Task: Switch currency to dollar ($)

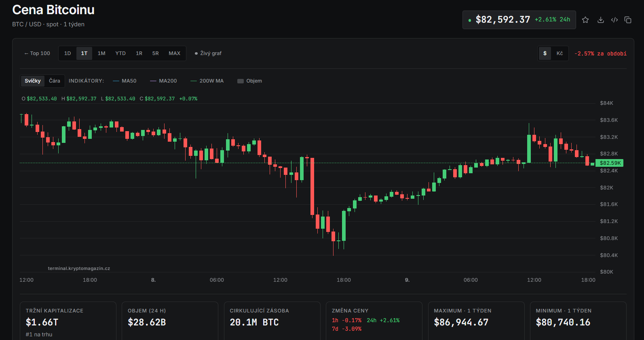Action: (545, 53)
